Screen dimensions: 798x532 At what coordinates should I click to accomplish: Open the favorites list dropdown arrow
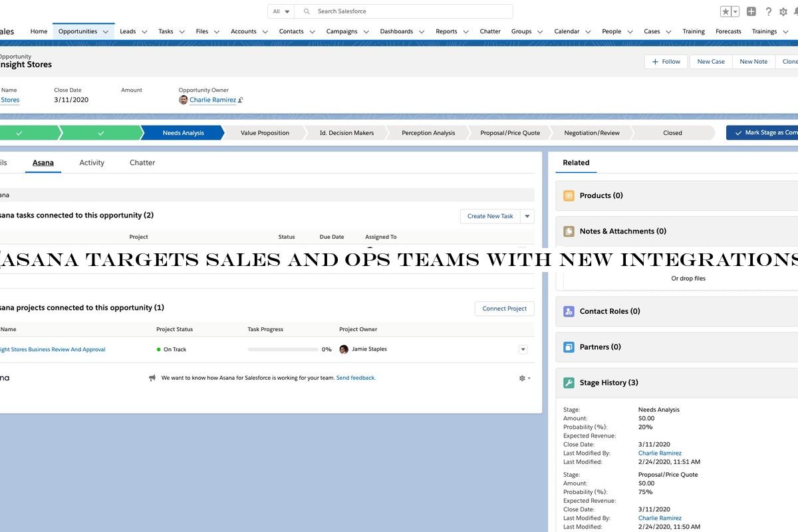click(x=735, y=11)
